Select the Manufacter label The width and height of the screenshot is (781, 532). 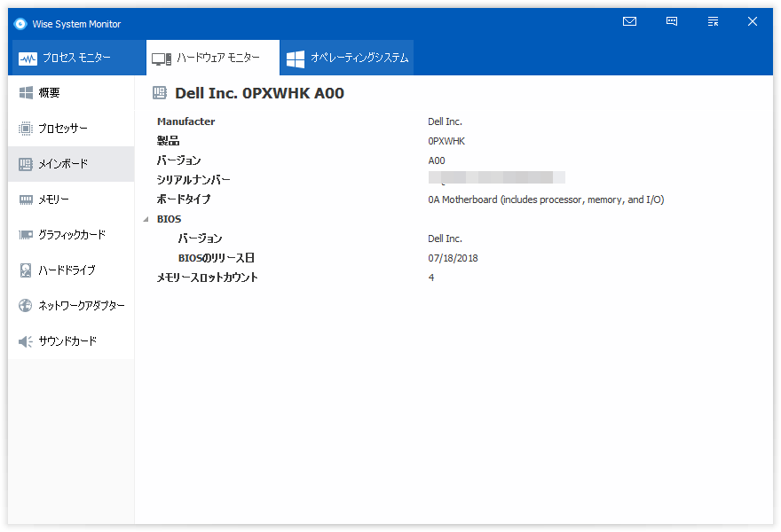point(185,121)
